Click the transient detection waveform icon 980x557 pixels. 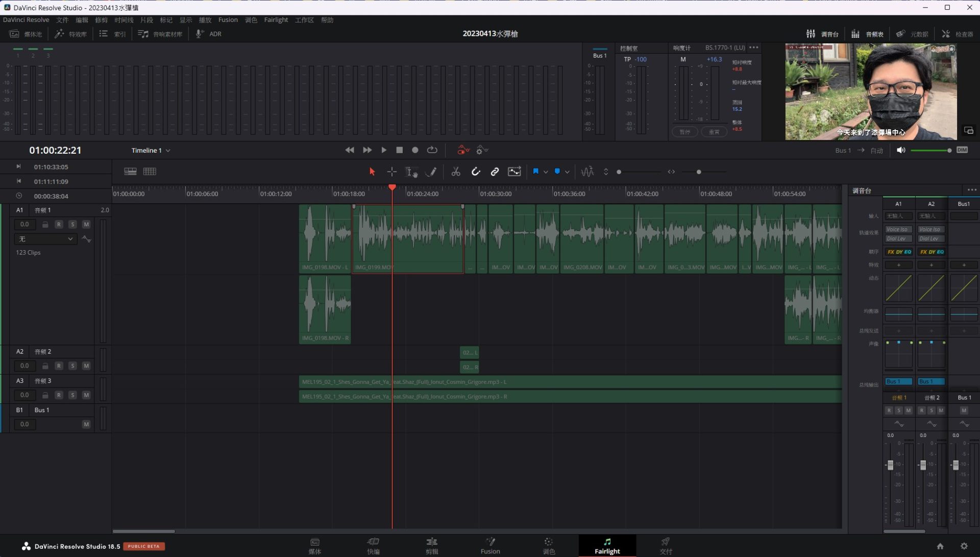click(x=587, y=172)
